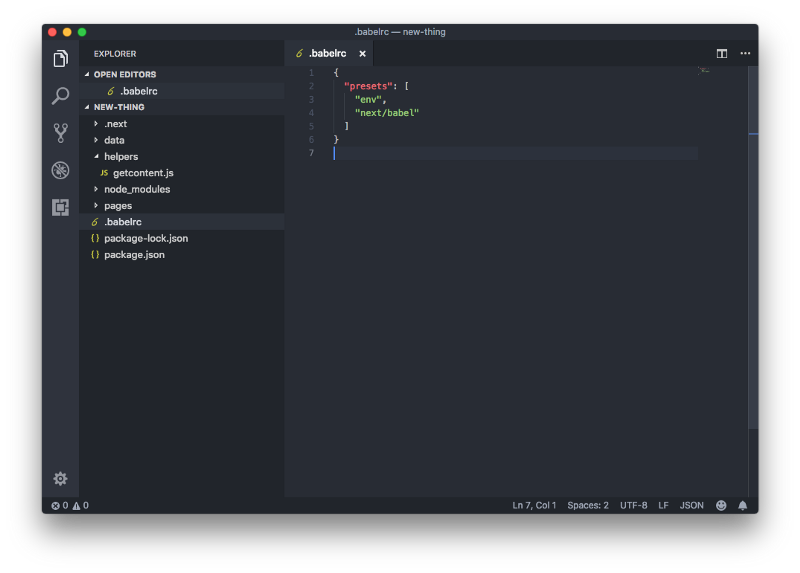Open the editor More Actions ellipsis
This screenshot has width=800, height=573.
click(745, 53)
